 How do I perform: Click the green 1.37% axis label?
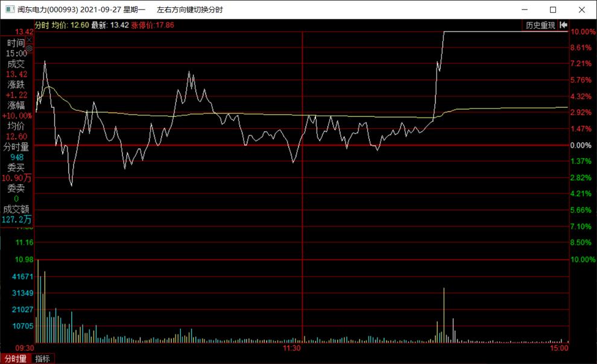pos(581,162)
